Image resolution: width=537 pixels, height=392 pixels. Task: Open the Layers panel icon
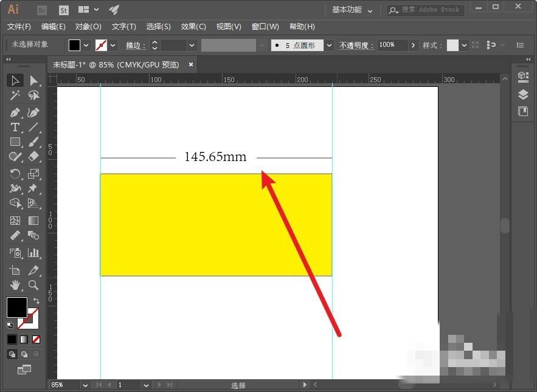[x=523, y=94]
